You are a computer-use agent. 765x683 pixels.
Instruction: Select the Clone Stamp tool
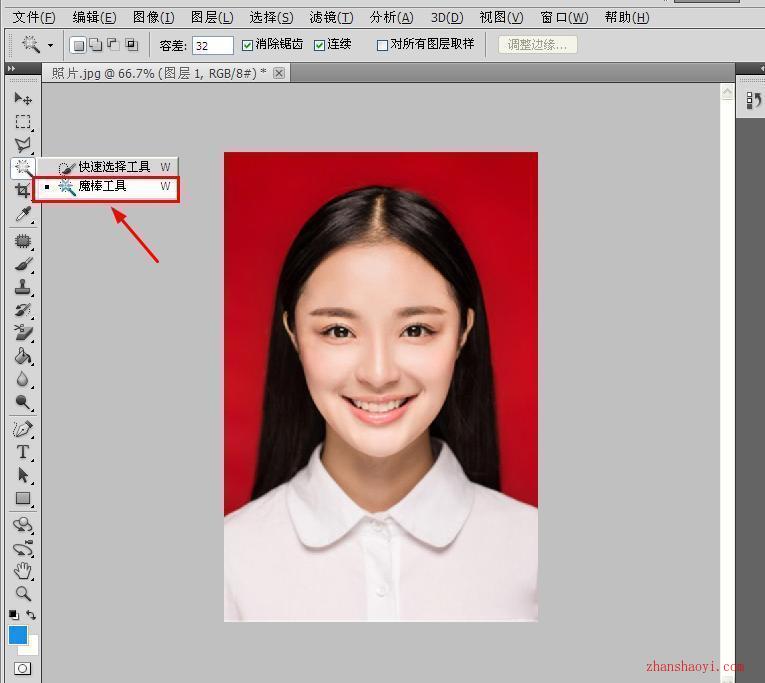[x=22, y=287]
